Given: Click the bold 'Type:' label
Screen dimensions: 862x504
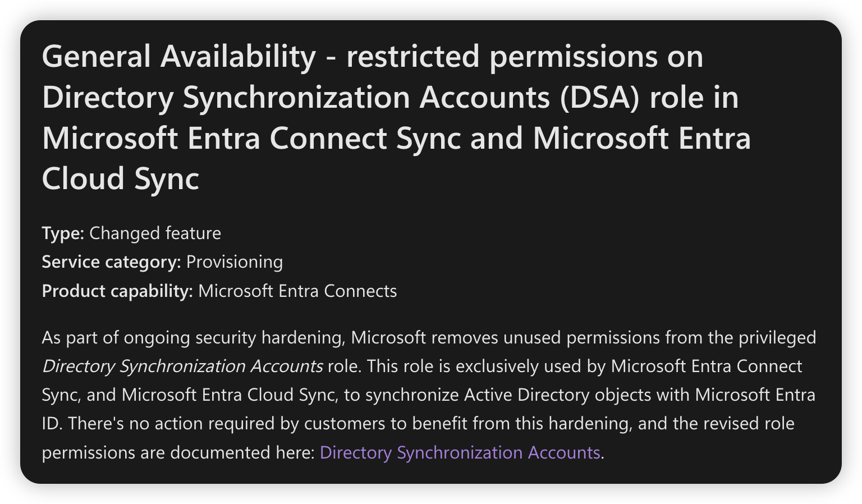Looking at the screenshot, I should (63, 233).
